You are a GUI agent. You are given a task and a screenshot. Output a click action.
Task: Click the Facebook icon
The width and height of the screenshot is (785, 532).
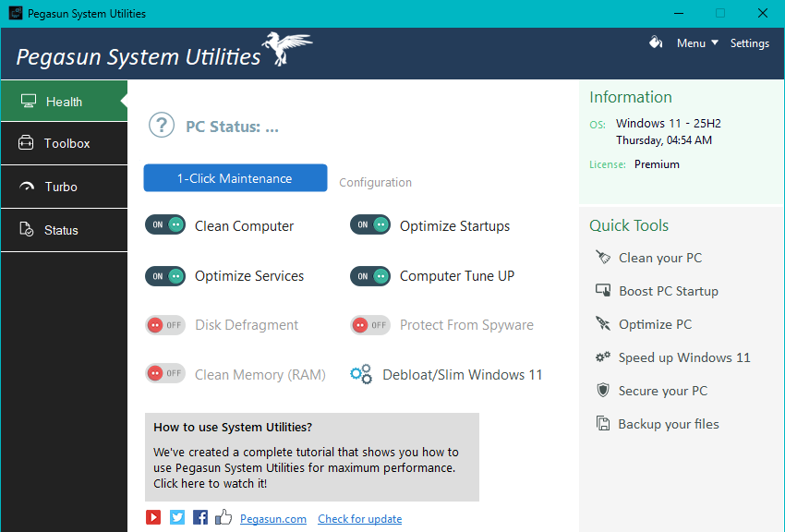(x=200, y=518)
